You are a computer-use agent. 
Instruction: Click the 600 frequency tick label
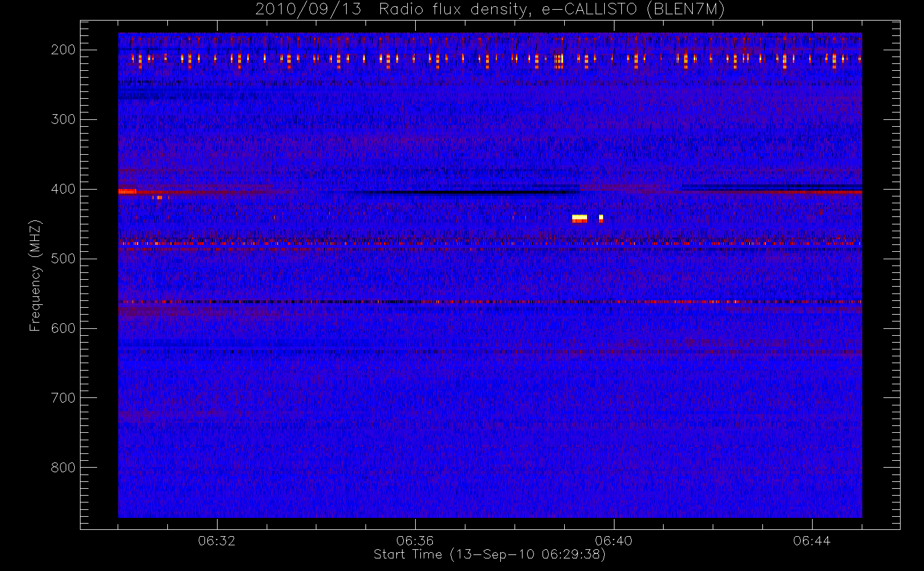(63, 328)
